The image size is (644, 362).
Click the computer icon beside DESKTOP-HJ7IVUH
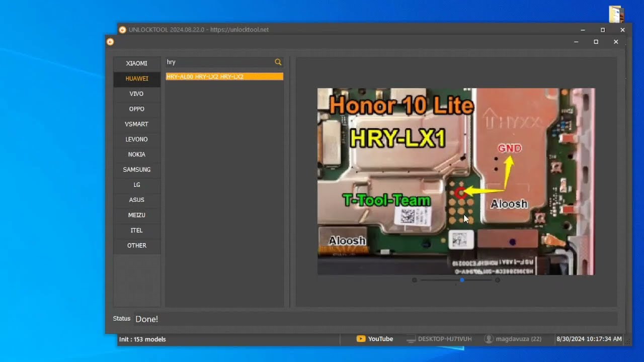point(411,339)
